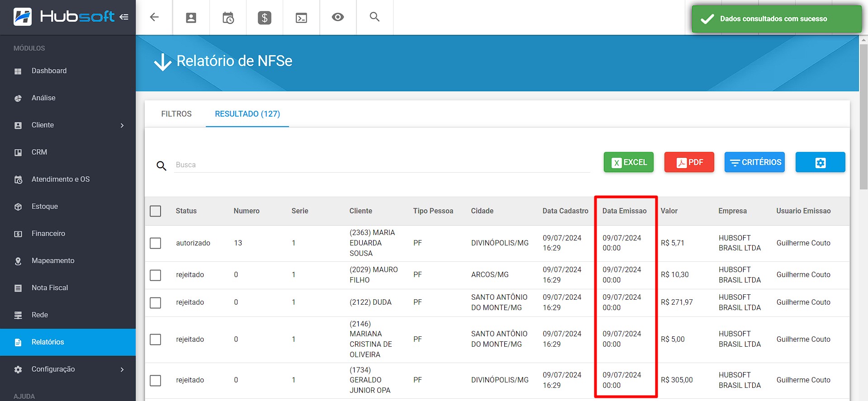This screenshot has width=868, height=401.
Task: Check the row for MARIANA CRISTINA DE OLIVEIRA
Action: coord(155,340)
